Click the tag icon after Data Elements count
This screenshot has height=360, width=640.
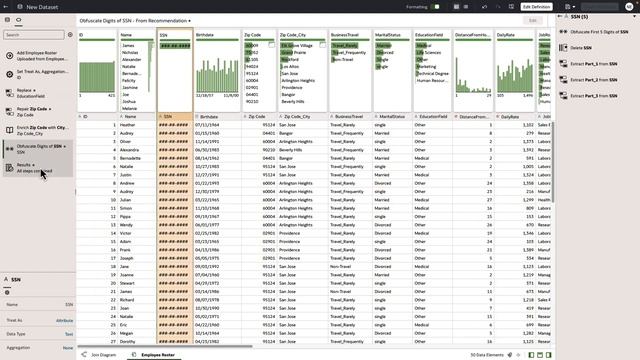click(x=510, y=355)
